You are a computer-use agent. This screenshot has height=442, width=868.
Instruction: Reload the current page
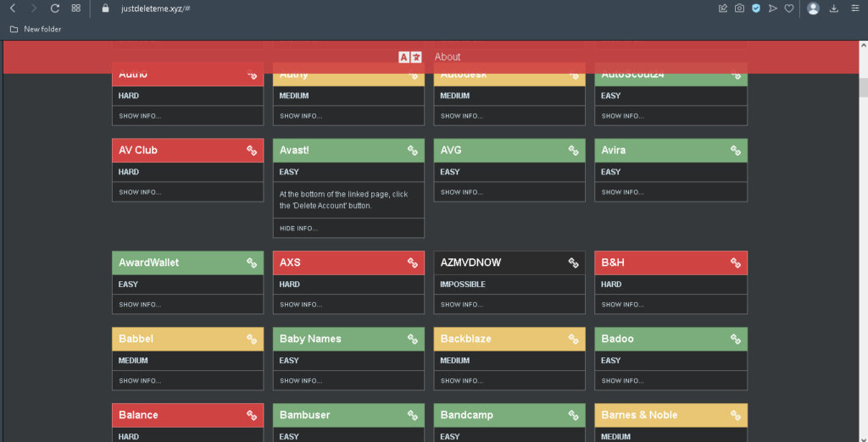[x=55, y=8]
